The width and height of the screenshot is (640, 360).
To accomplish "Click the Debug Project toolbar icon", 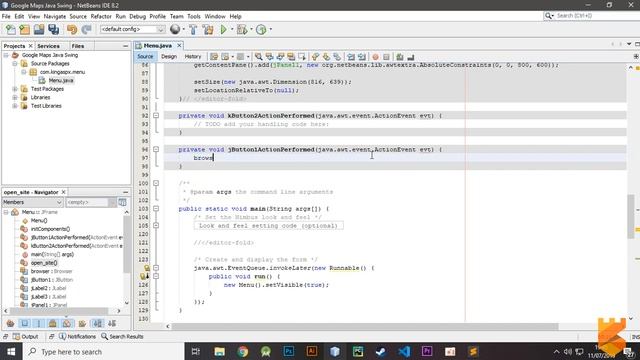I will 242,29.
